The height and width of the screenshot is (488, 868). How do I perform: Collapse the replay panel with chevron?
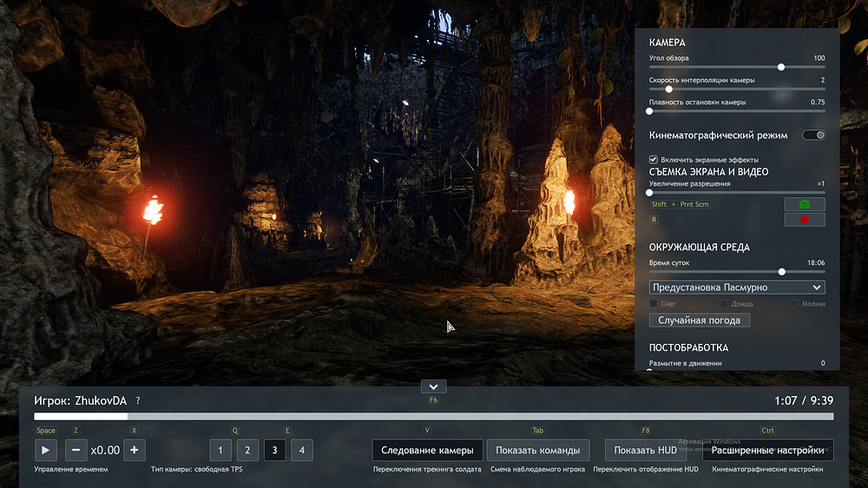click(433, 386)
